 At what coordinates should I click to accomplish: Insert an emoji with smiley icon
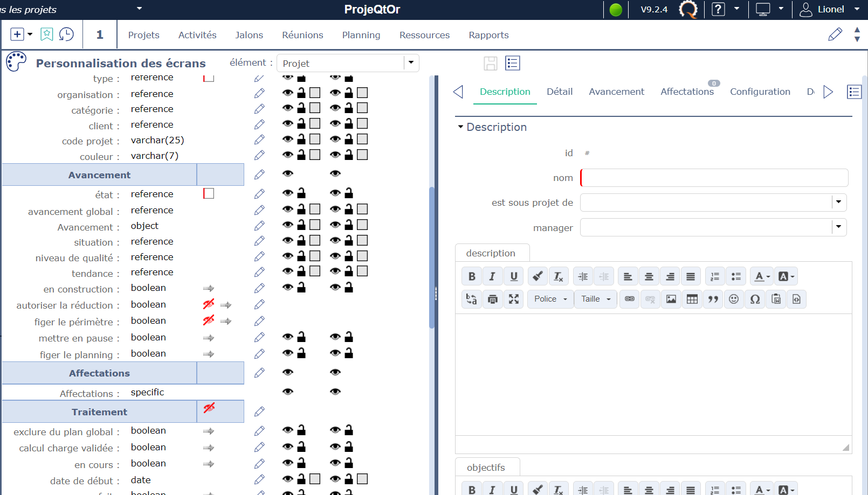click(733, 299)
